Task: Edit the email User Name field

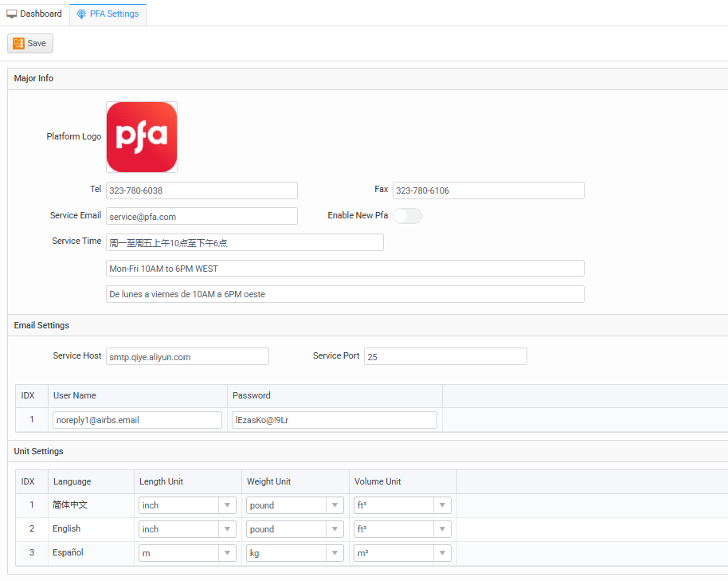Action: [x=137, y=420]
